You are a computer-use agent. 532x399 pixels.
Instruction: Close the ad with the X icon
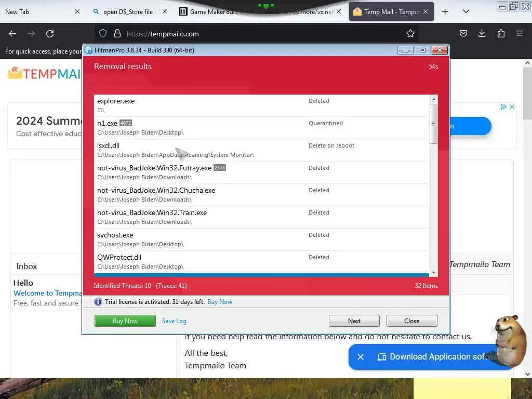(512, 107)
